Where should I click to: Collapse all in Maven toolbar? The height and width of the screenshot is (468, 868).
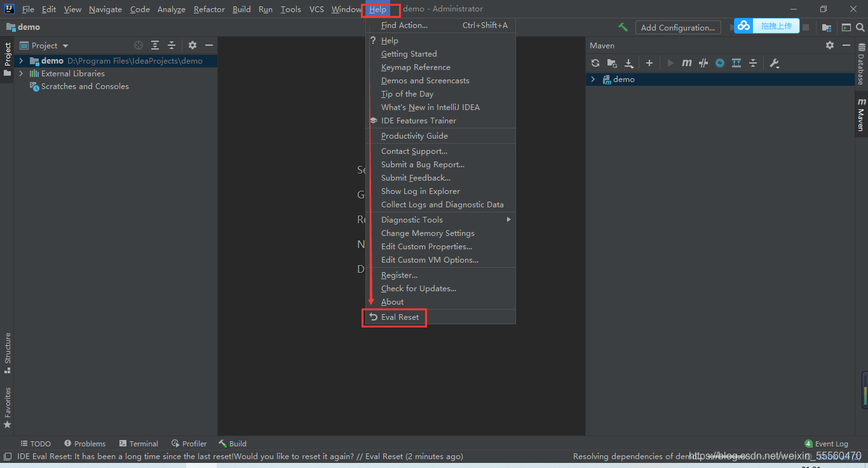(x=753, y=63)
